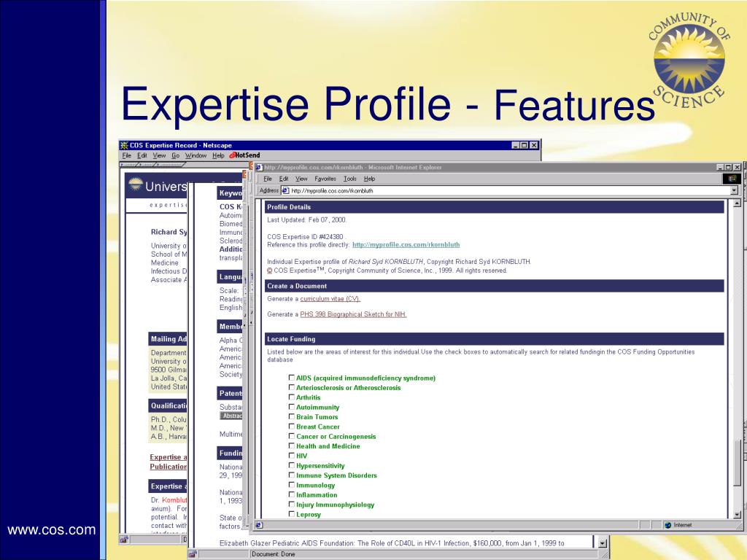Tick the Arteriosclerosis or Atherosclerosis checkbox
Image resolution: width=747 pixels, height=560 pixels.
(292, 387)
